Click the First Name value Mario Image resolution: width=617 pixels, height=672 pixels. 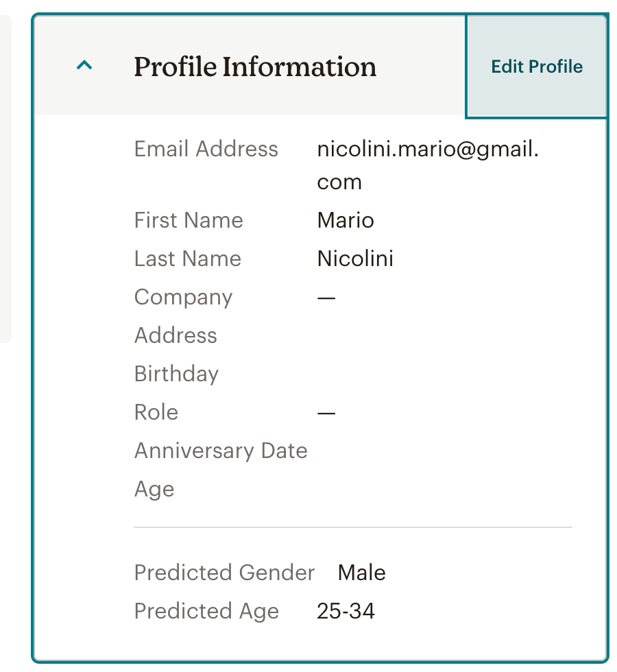coord(345,220)
